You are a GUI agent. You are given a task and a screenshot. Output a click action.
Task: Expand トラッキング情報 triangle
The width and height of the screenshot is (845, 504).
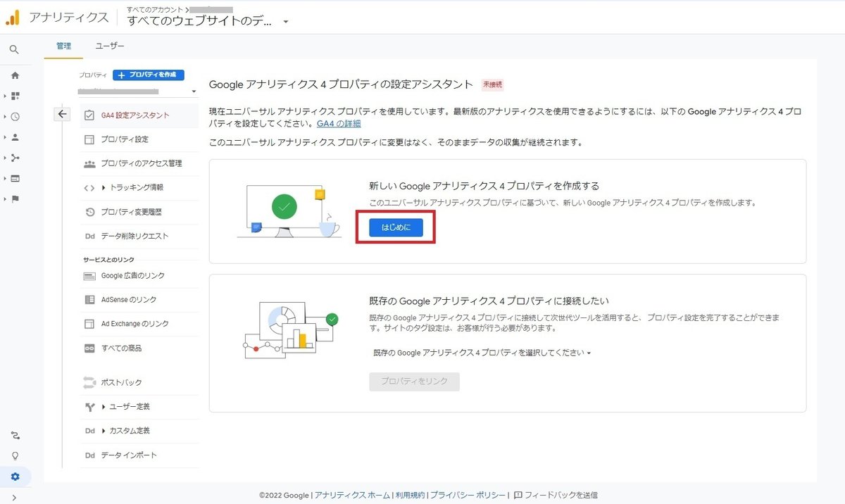104,188
